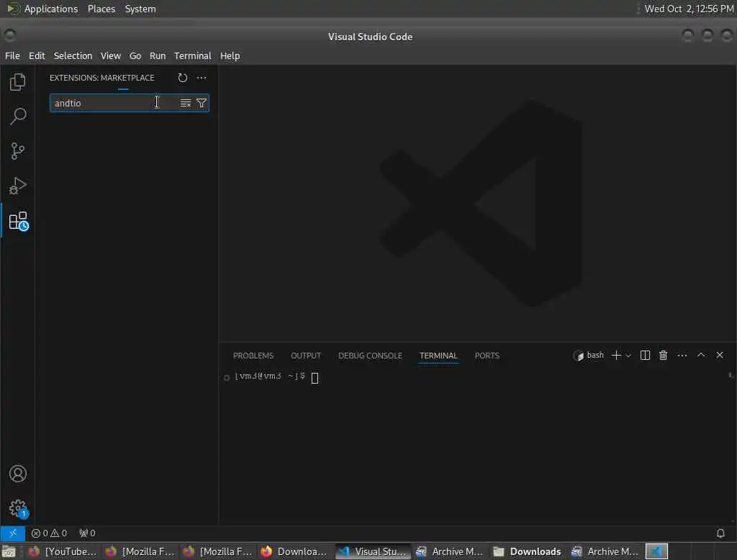Image resolution: width=737 pixels, height=560 pixels.
Task: Open the Accounts menu icon
Action: [18, 474]
